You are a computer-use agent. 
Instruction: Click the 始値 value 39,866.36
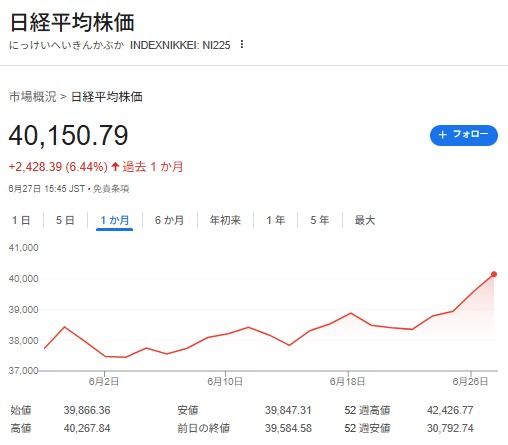[87, 410]
